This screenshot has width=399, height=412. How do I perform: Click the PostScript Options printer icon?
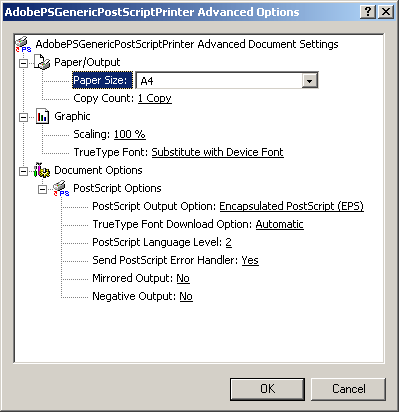pyautogui.click(x=61, y=188)
